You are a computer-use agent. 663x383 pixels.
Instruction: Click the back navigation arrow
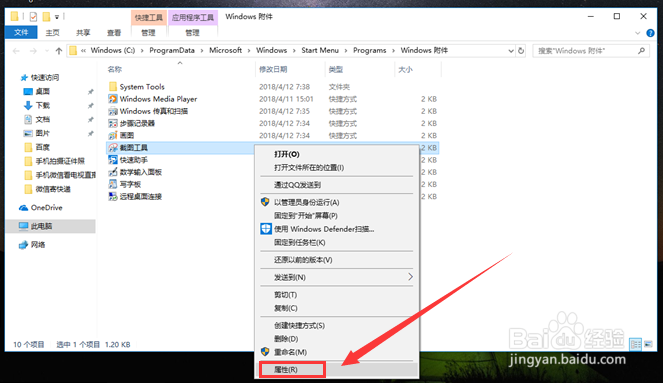click(16, 51)
